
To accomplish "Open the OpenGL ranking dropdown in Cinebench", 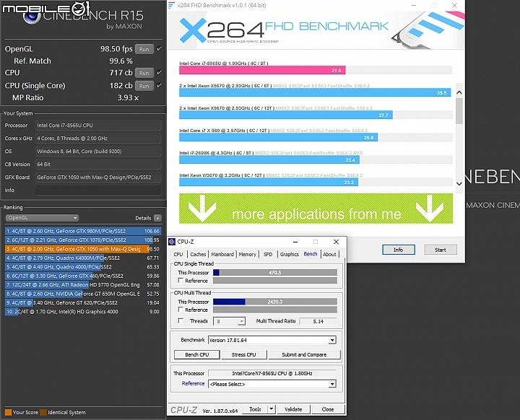I will 42,218.
